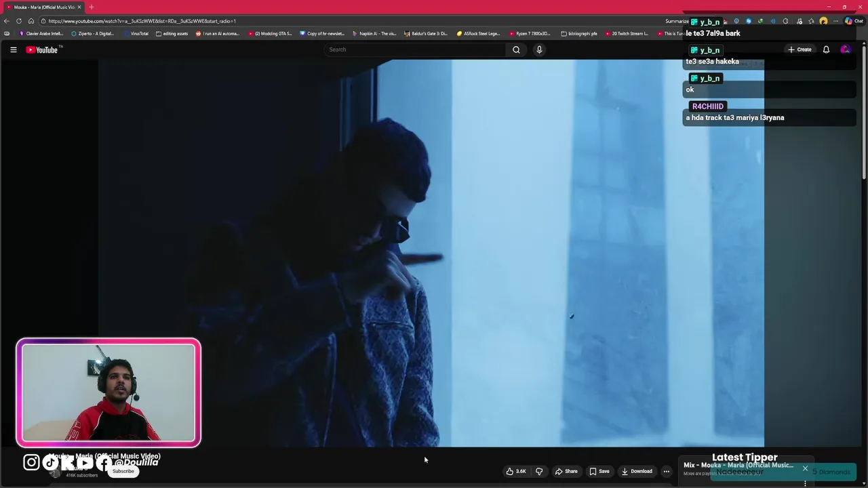Open Baldur's Gate 3 bookmark

(426, 33)
